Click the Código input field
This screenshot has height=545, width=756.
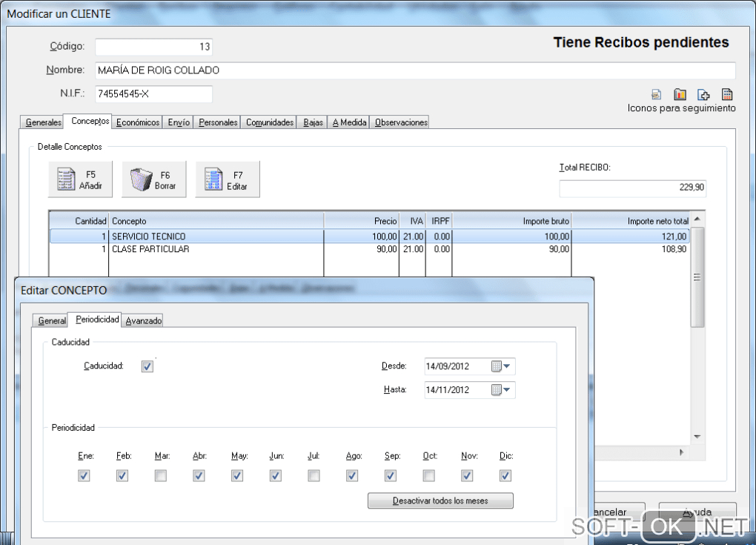pos(154,47)
